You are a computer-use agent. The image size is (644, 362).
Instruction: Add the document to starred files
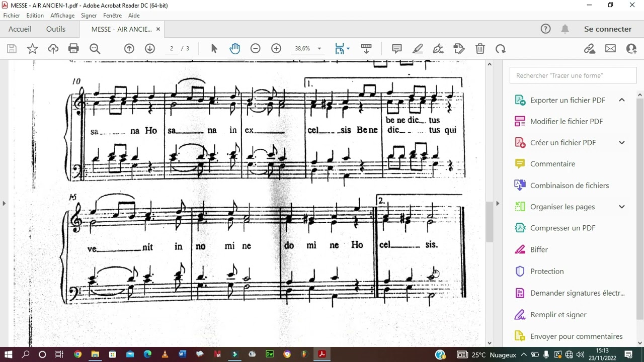pos(32,49)
